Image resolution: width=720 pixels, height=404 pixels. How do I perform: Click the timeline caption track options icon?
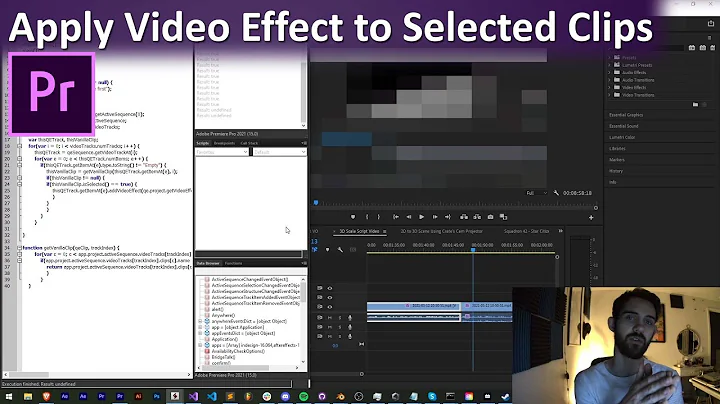(353, 250)
